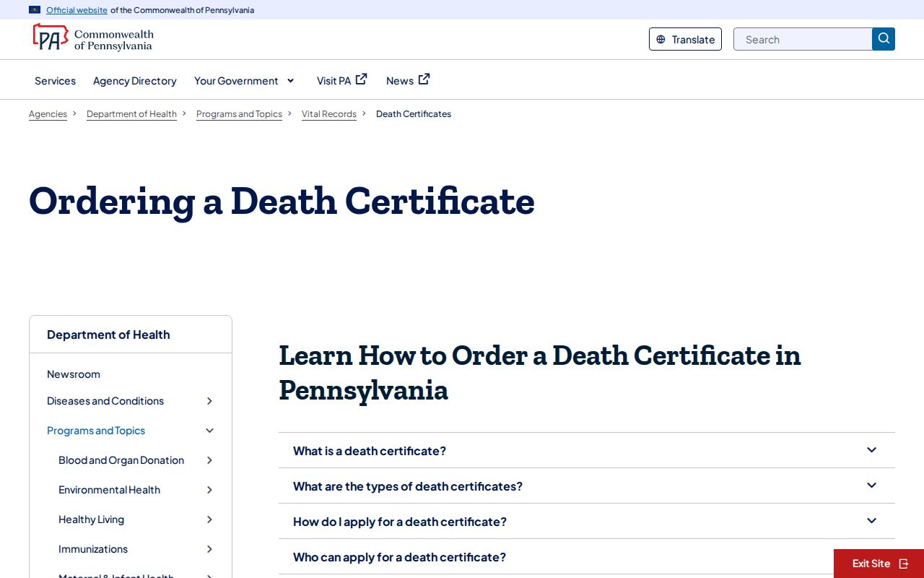The width and height of the screenshot is (924, 578).
Task: Open Immunizations sidebar link
Action: (93, 549)
